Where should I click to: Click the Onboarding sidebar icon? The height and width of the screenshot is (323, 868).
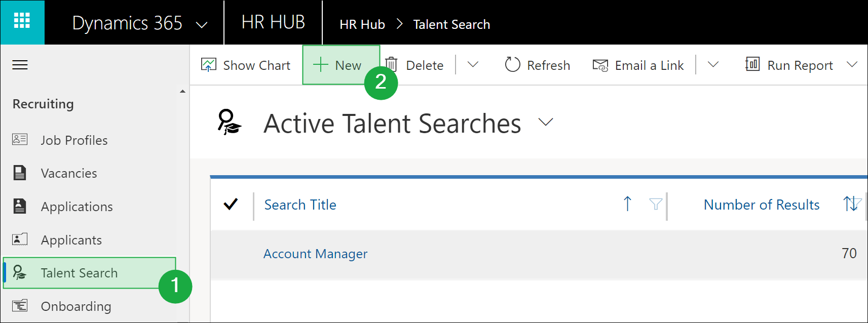20,306
